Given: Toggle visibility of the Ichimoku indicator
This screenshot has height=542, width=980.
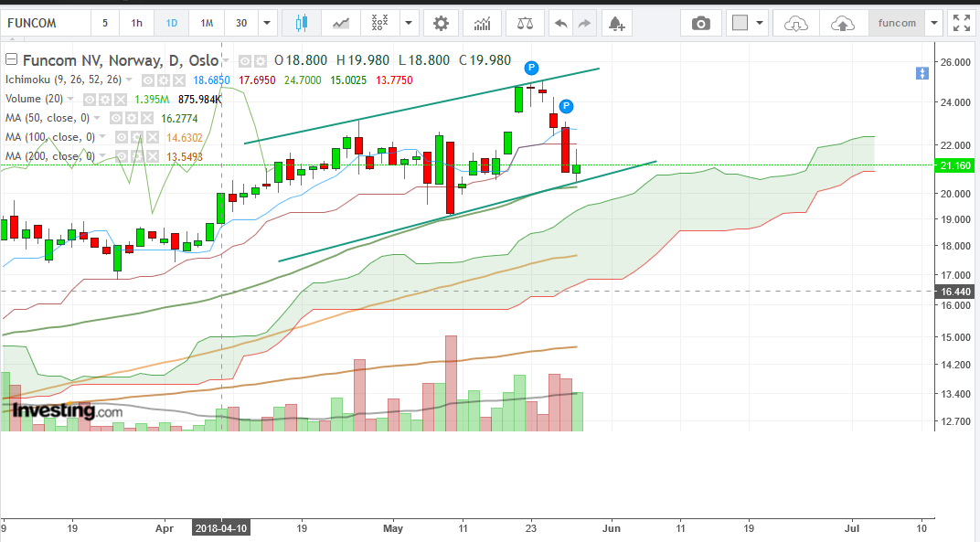Looking at the screenshot, I should 148,80.
